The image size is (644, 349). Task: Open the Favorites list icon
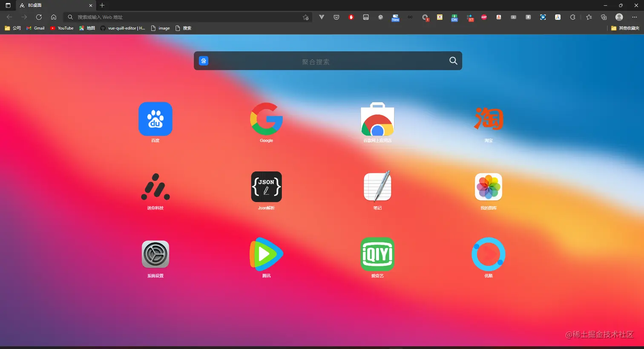589,17
